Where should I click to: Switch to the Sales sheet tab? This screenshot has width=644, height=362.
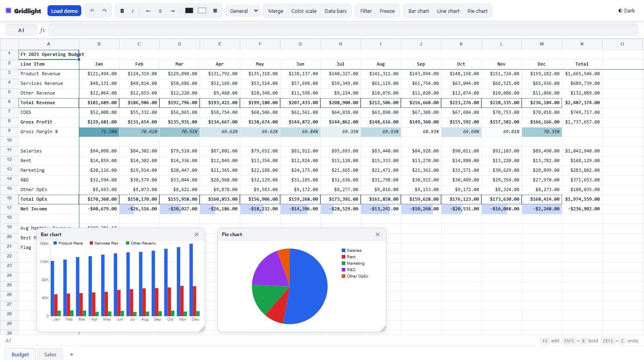coord(50,354)
